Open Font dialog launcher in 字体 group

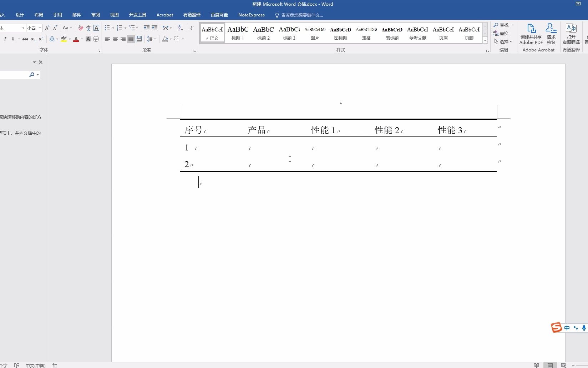click(x=99, y=51)
